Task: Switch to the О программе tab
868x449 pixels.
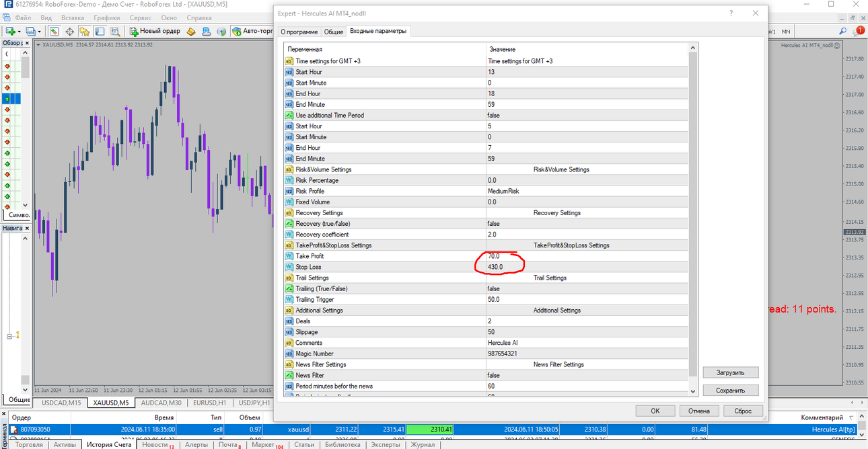Action: tap(299, 32)
